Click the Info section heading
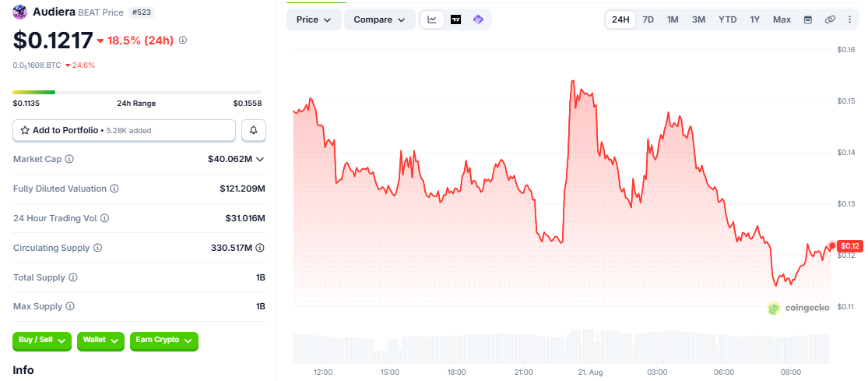Image resolution: width=868 pixels, height=381 pixels. point(23,370)
